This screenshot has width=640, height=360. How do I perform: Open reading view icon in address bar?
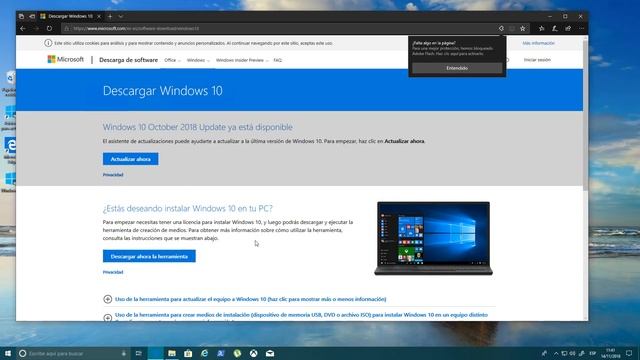[512, 29]
